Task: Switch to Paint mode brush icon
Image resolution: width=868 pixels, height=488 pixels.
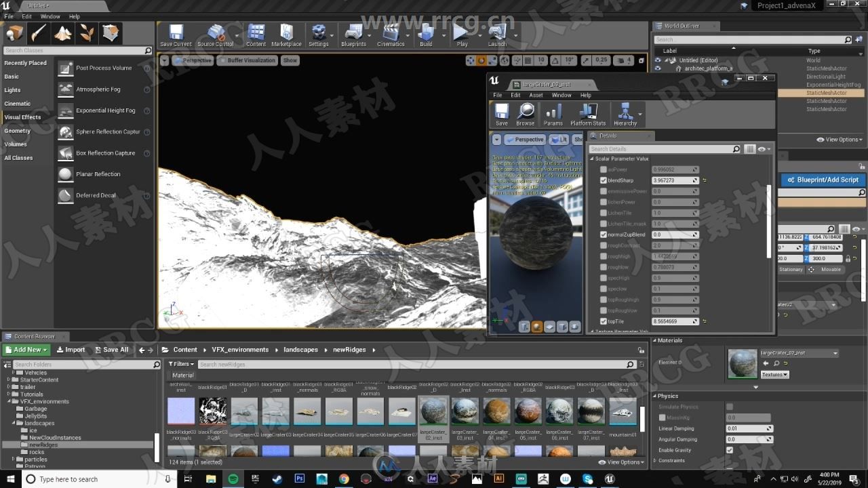Action: [x=39, y=33]
